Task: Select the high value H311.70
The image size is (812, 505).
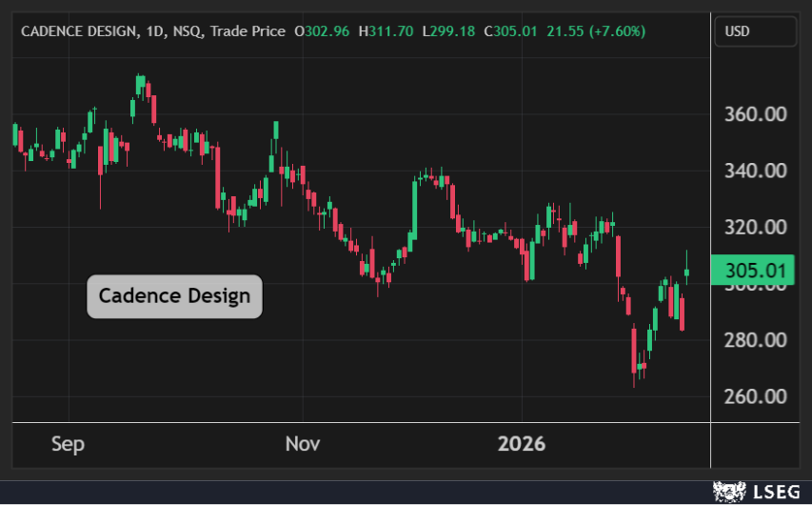Action: click(x=386, y=31)
